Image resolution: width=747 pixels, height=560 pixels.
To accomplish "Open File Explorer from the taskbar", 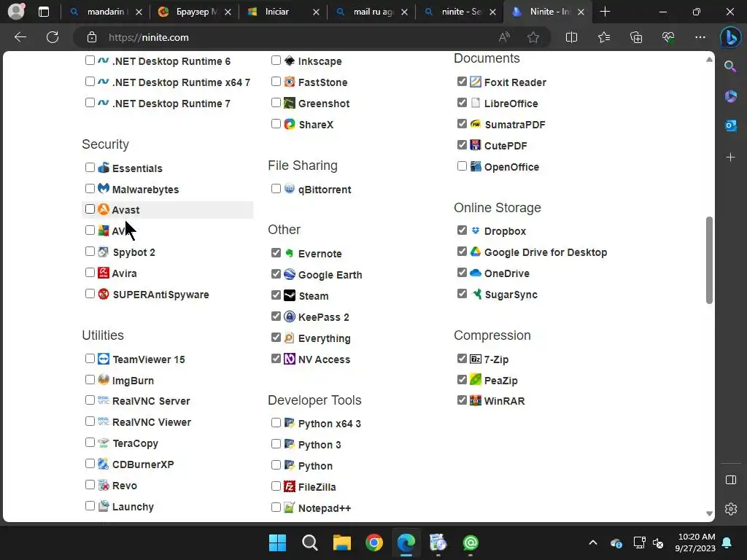I will pyautogui.click(x=341, y=542).
